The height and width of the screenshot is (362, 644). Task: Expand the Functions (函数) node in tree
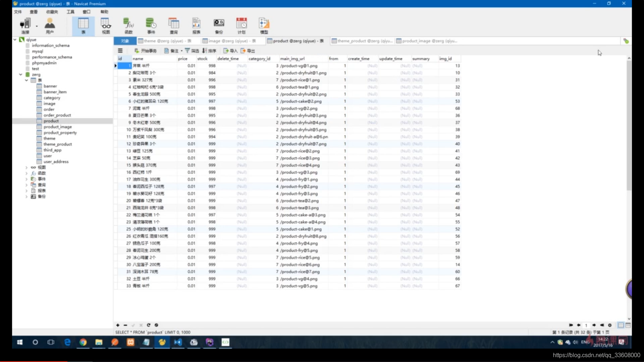[x=27, y=173]
